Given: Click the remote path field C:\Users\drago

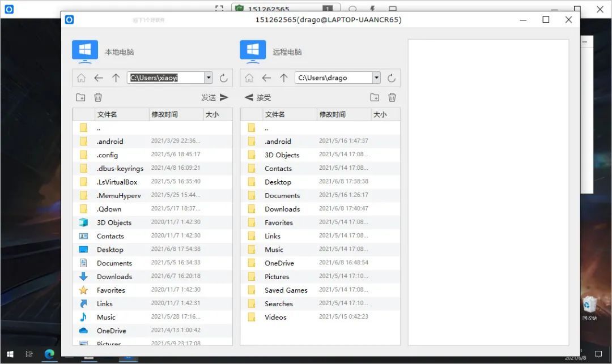Looking at the screenshot, I should [333, 78].
